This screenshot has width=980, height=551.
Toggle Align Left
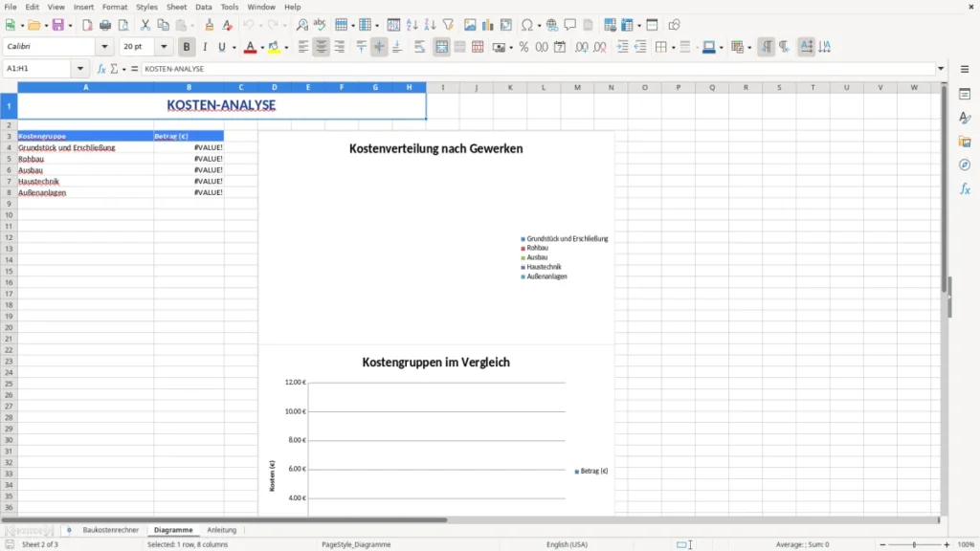[303, 47]
